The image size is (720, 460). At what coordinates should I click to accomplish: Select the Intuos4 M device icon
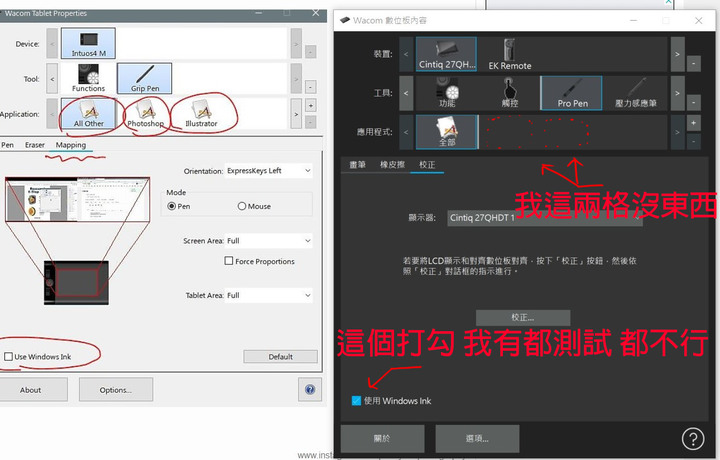[x=88, y=43]
